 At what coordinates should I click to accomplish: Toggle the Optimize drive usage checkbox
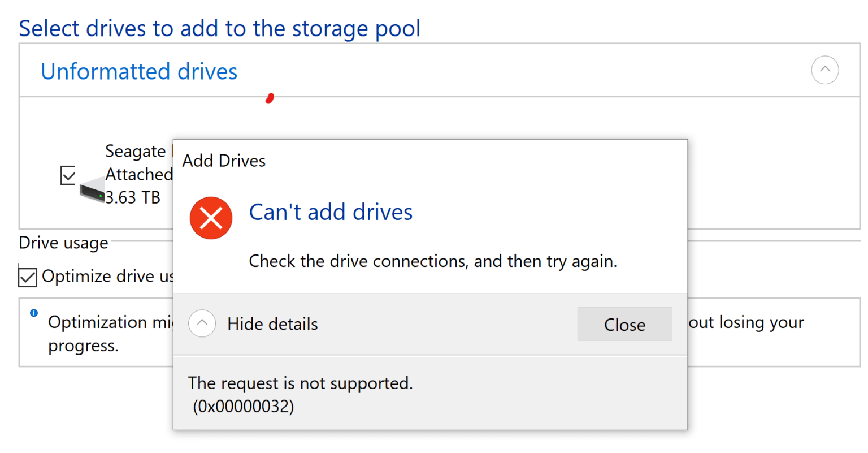[28, 277]
